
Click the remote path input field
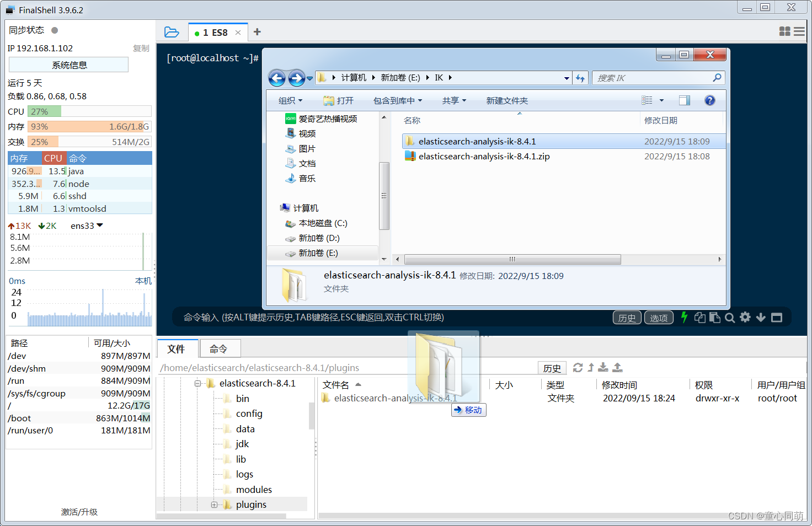point(348,368)
